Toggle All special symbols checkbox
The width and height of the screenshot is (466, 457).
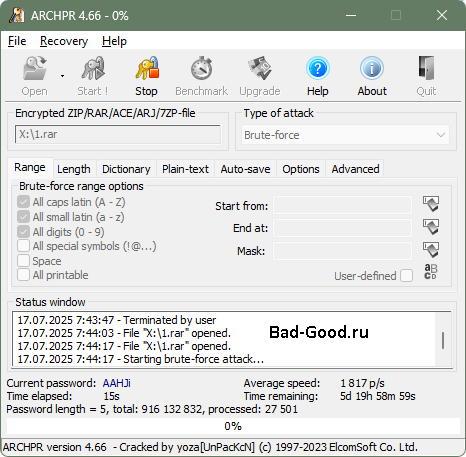(23, 246)
